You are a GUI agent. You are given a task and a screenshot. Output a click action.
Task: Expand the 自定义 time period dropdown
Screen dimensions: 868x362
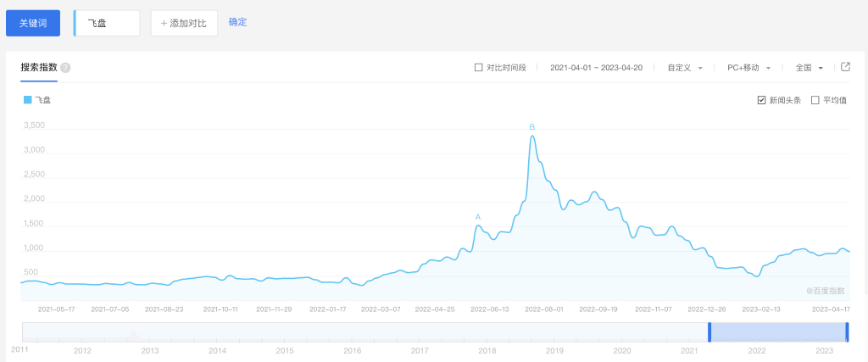pos(685,68)
